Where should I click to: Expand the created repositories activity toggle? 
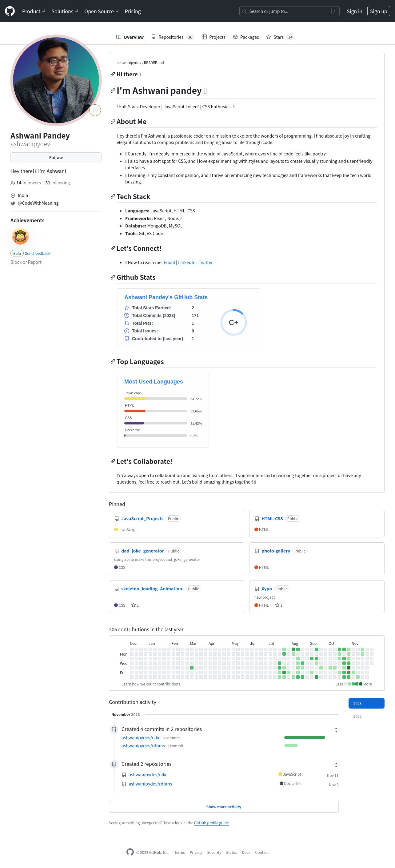pyautogui.click(x=336, y=765)
